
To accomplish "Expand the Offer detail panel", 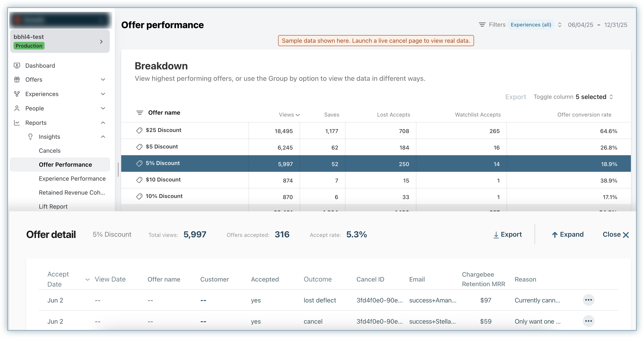I will [x=568, y=235].
